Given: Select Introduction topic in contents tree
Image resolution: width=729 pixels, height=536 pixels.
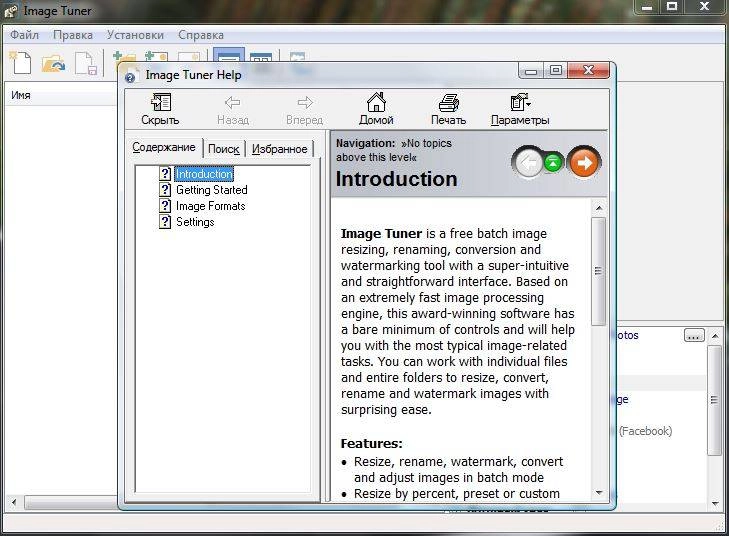Looking at the screenshot, I should 204,174.
